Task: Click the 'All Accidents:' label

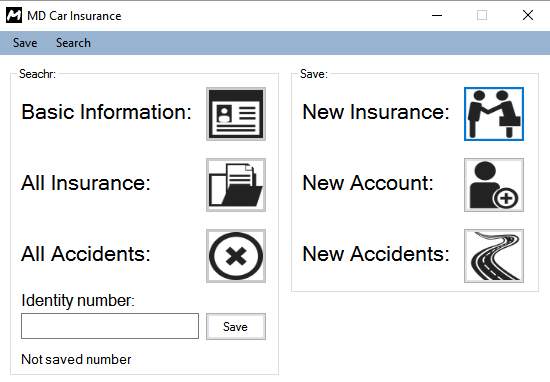Action: (x=86, y=254)
